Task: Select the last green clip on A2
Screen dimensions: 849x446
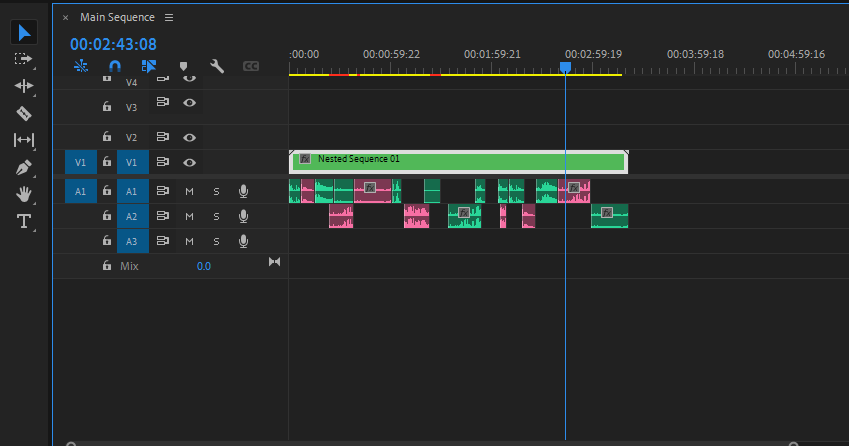Action: (x=610, y=216)
